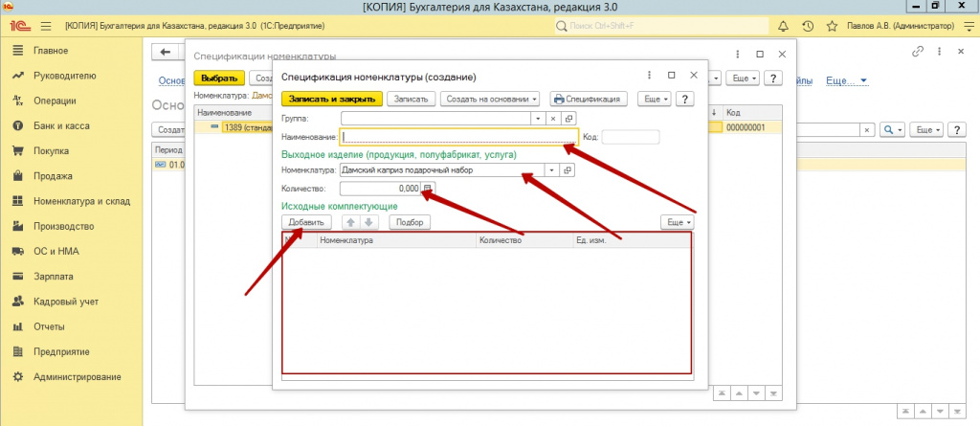Click the Записать button

[411, 99]
